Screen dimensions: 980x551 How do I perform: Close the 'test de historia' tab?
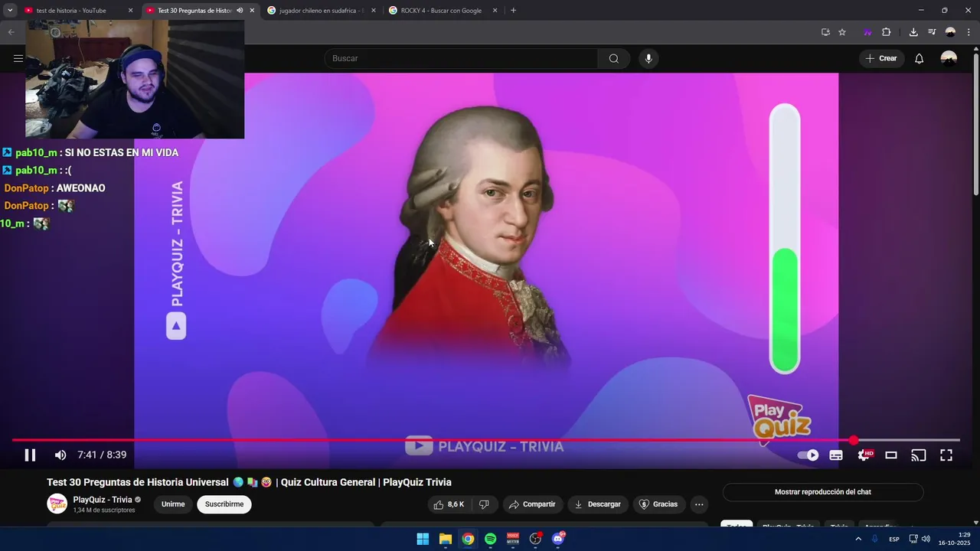(x=130, y=11)
